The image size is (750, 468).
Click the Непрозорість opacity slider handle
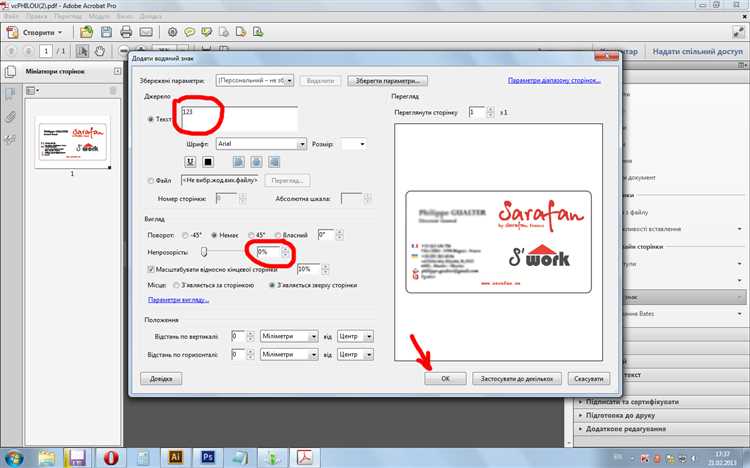pos(204,252)
